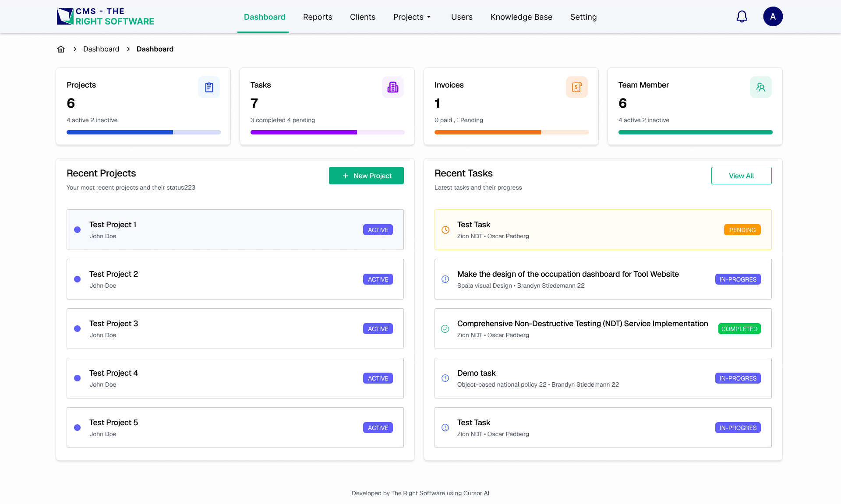Click the Projects clipboard icon
Viewport: 841px width, 504px height.
pos(209,87)
